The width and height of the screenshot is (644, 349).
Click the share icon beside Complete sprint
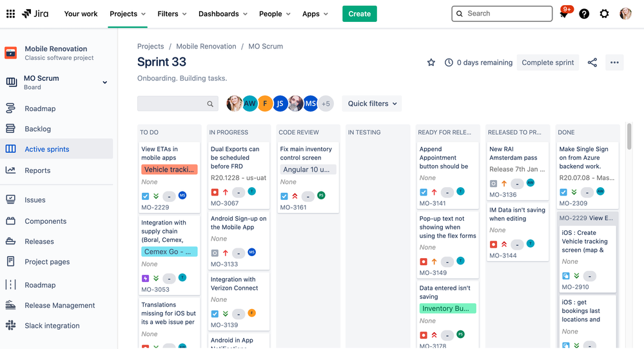click(x=592, y=63)
